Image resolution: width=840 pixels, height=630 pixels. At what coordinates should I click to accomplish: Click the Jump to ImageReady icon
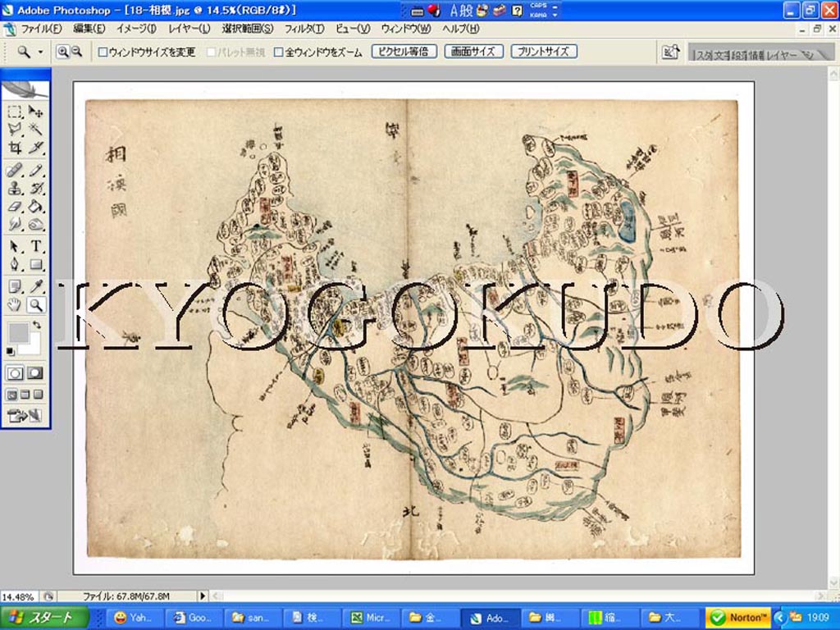tap(25, 415)
